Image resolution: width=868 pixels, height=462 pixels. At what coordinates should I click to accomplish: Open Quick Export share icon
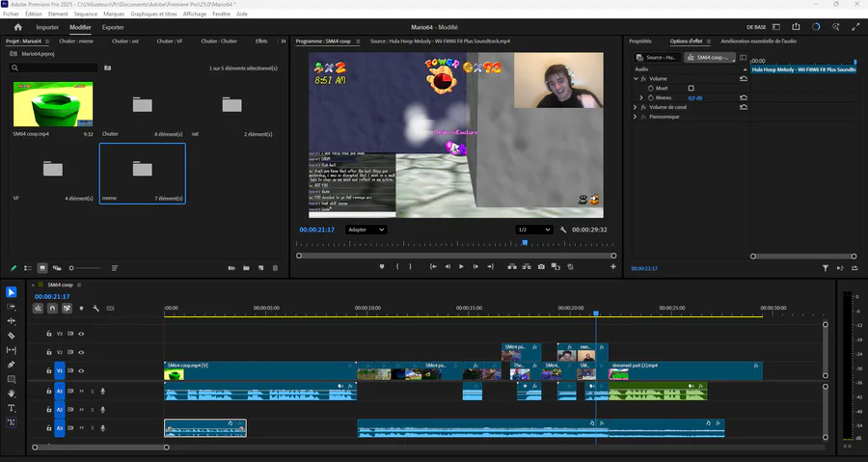point(796,27)
